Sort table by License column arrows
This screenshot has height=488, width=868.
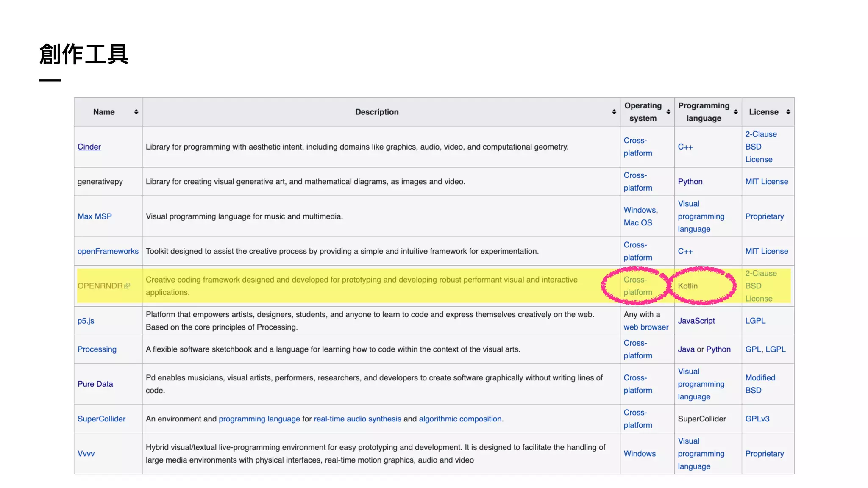[788, 112]
